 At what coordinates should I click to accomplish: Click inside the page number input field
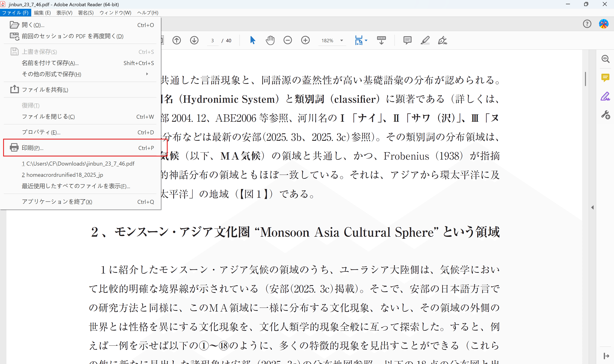[x=212, y=40]
